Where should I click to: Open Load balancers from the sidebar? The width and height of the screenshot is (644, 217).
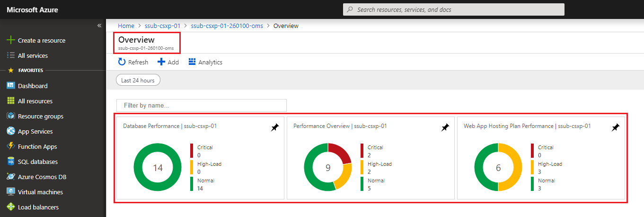(38, 207)
